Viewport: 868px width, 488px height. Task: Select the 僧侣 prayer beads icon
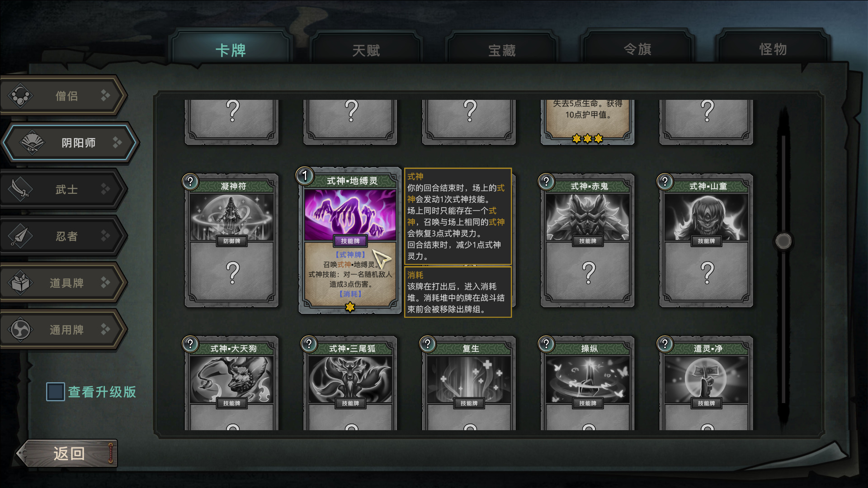pos(20,96)
